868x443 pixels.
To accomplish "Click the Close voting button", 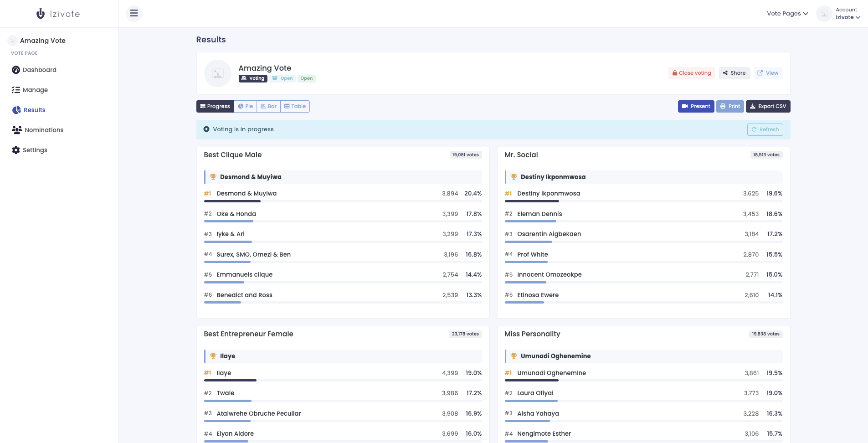I will tap(692, 73).
